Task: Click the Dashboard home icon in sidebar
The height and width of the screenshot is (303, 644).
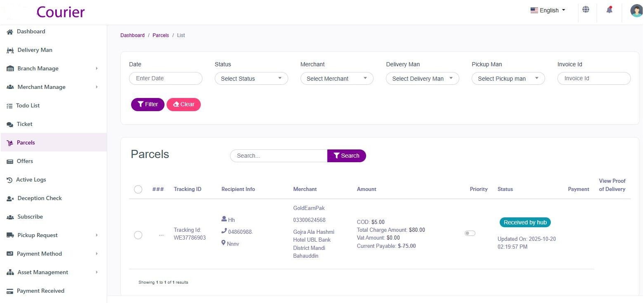Action: [x=10, y=32]
